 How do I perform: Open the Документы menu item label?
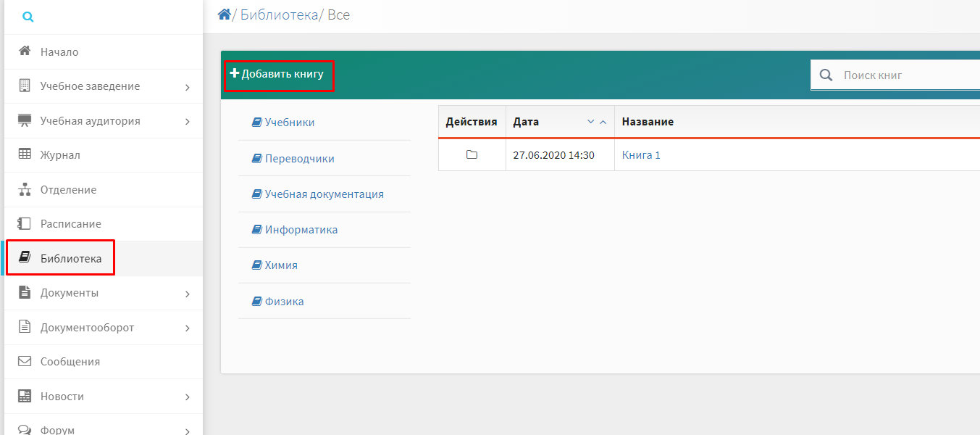[70, 293]
